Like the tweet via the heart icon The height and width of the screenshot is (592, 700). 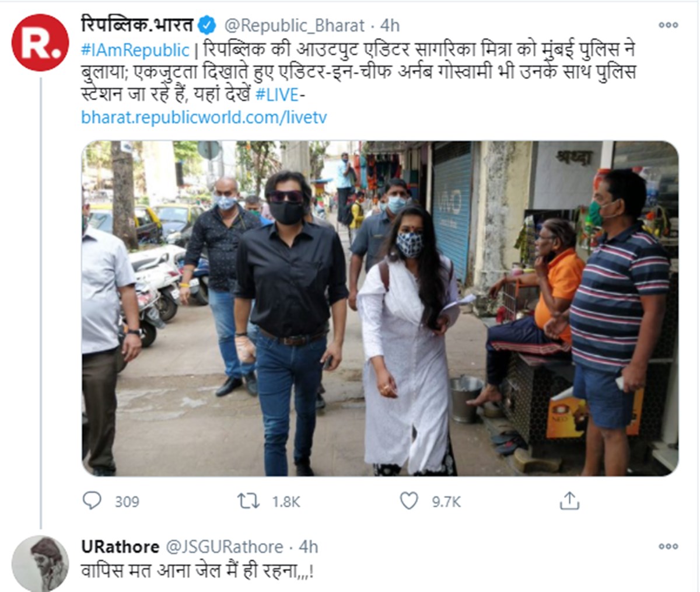409,501
